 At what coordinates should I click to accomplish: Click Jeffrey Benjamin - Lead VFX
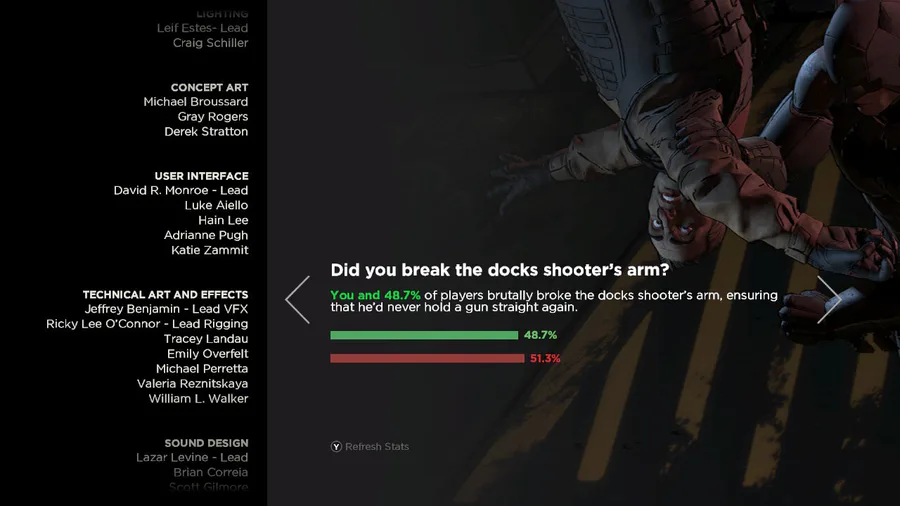point(166,309)
